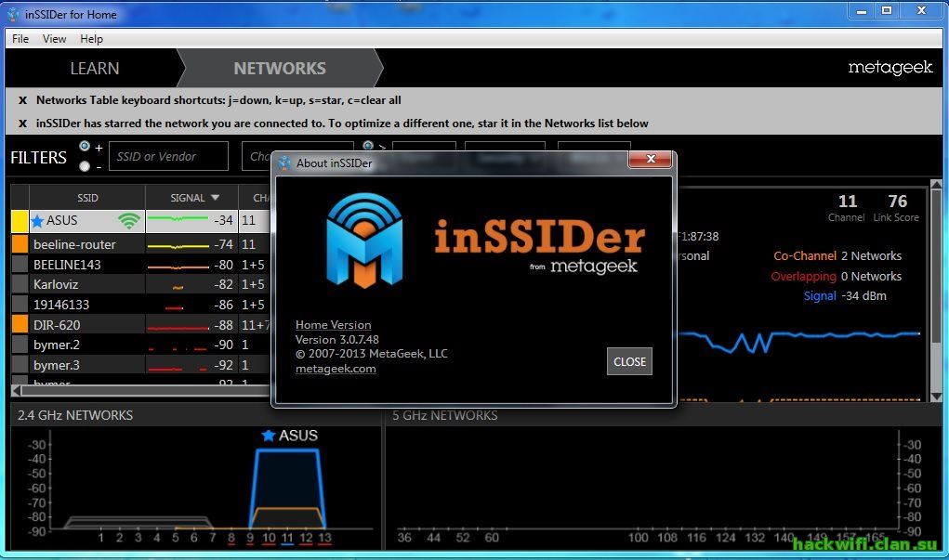Image resolution: width=949 pixels, height=560 pixels.
Task: Dismiss the starred network notice with X
Action: 22,124
